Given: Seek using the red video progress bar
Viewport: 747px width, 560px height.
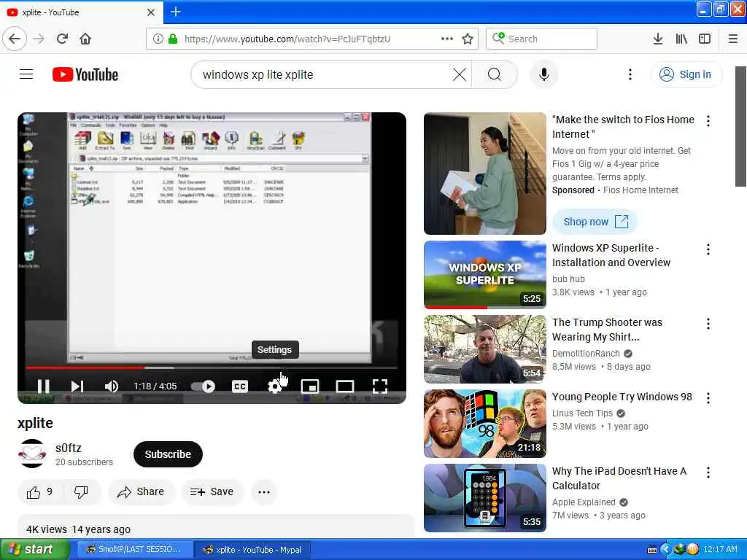Looking at the screenshot, I should click(212, 367).
